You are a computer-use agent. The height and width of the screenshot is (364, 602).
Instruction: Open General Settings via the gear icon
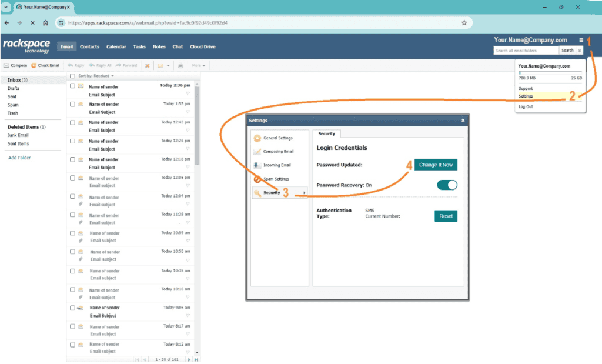pyautogui.click(x=257, y=138)
